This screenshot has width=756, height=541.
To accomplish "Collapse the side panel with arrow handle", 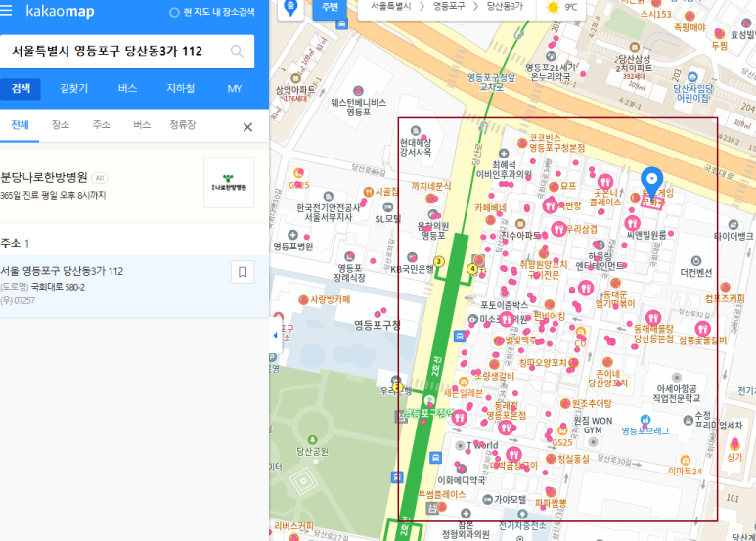I will 275,336.
